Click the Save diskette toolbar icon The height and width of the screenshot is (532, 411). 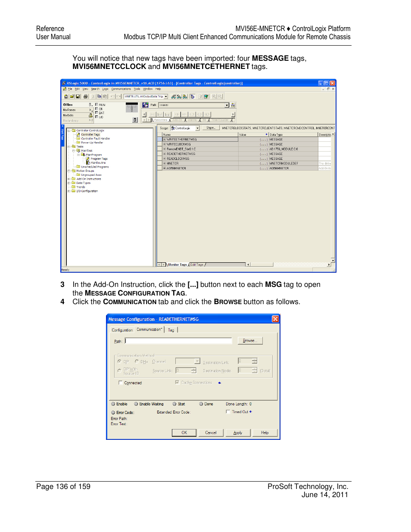78,96
